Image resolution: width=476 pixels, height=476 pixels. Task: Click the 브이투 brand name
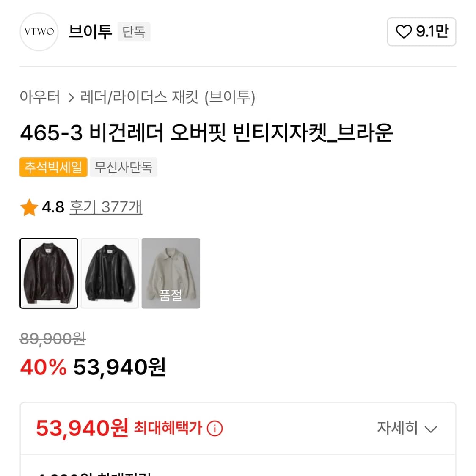(x=90, y=32)
